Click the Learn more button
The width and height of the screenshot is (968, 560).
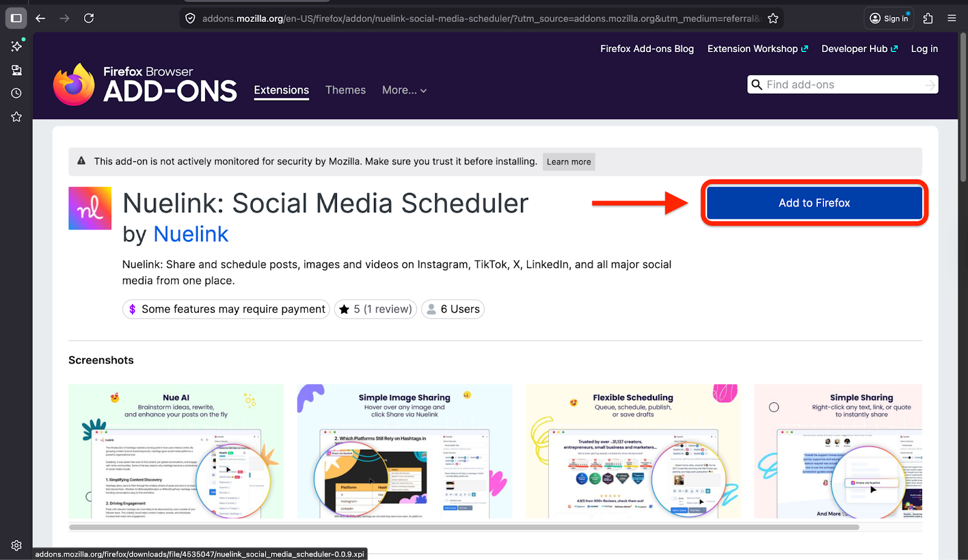tap(569, 161)
